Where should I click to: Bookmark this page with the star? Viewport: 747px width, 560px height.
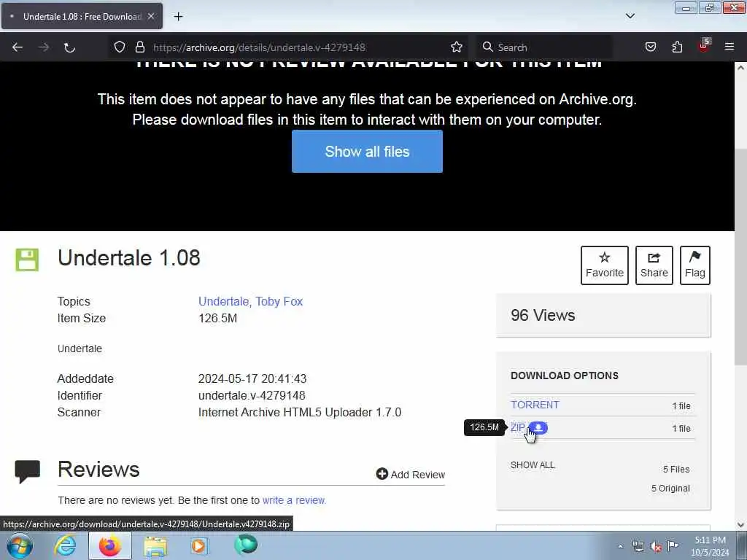coord(457,47)
